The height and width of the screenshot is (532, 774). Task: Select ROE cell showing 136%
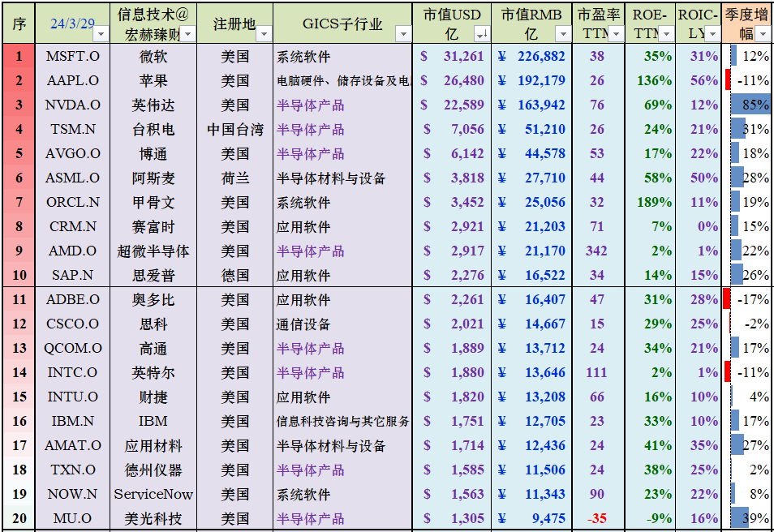coord(650,80)
